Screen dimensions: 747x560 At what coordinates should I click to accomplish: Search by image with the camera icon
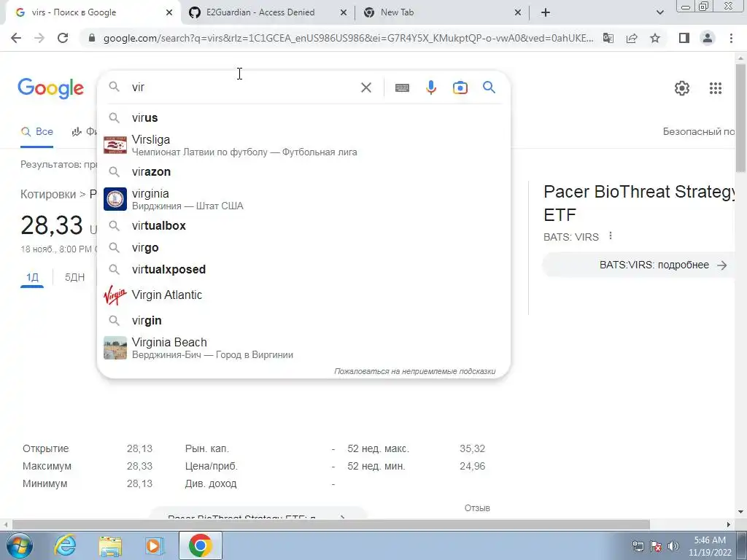(460, 87)
